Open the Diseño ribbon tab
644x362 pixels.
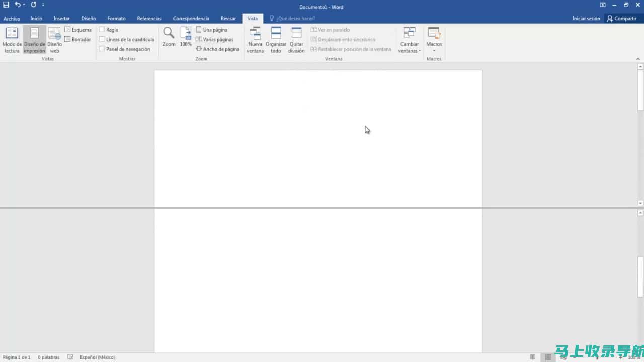pos(89,19)
